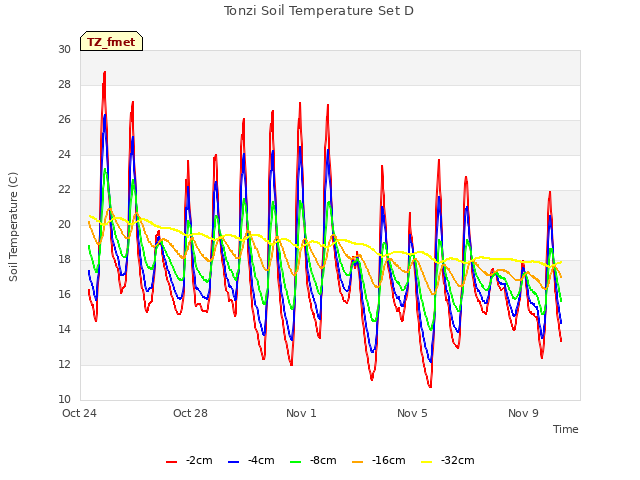
Task: Click the chart title Tonzi Soil Temperature Set D
Action: coord(319,11)
